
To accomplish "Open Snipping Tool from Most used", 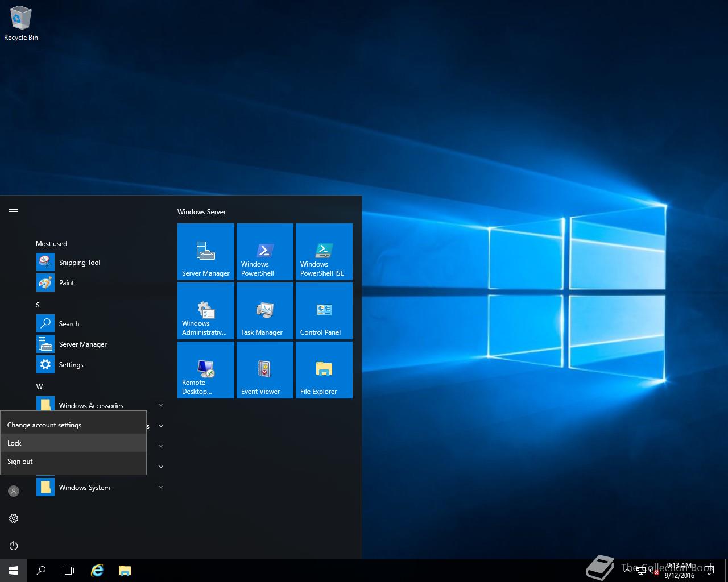I will (100, 262).
